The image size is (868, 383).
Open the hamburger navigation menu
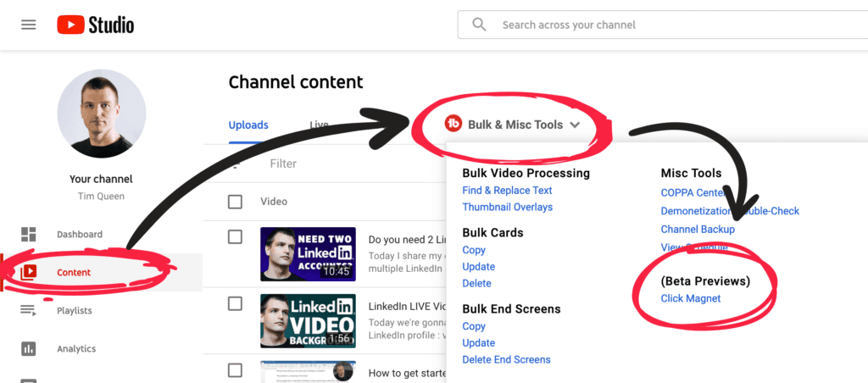[29, 25]
